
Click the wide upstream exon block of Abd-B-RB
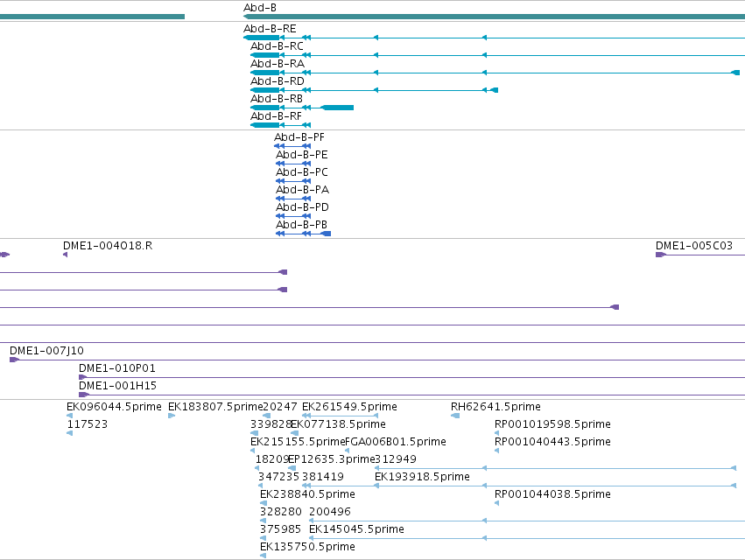(338, 108)
